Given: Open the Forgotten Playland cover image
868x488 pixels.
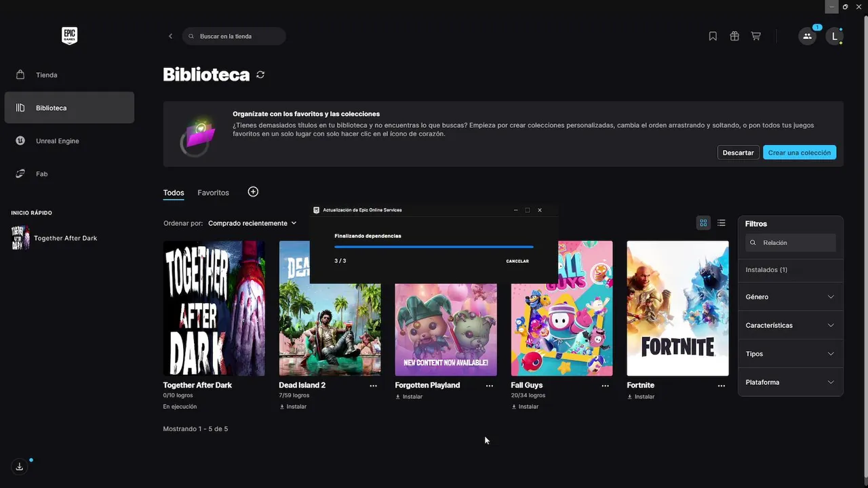Looking at the screenshot, I should pos(446,330).
